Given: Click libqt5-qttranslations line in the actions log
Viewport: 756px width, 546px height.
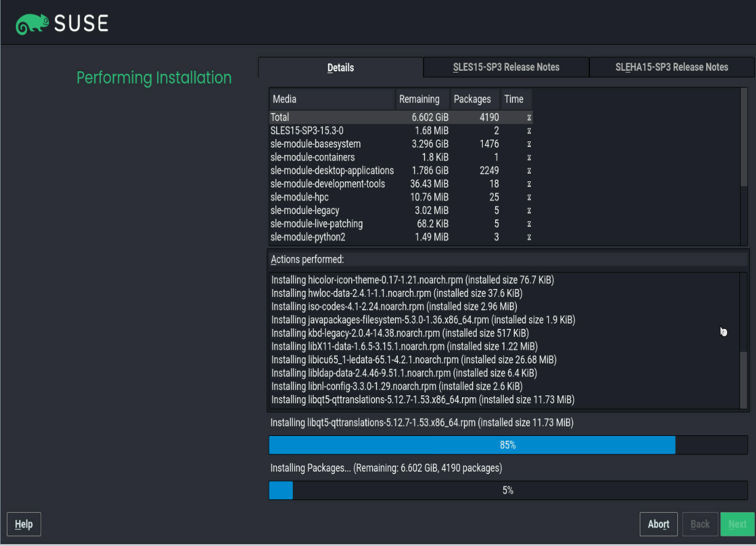Looking at the screenshot, I should [x=423, y=400].
